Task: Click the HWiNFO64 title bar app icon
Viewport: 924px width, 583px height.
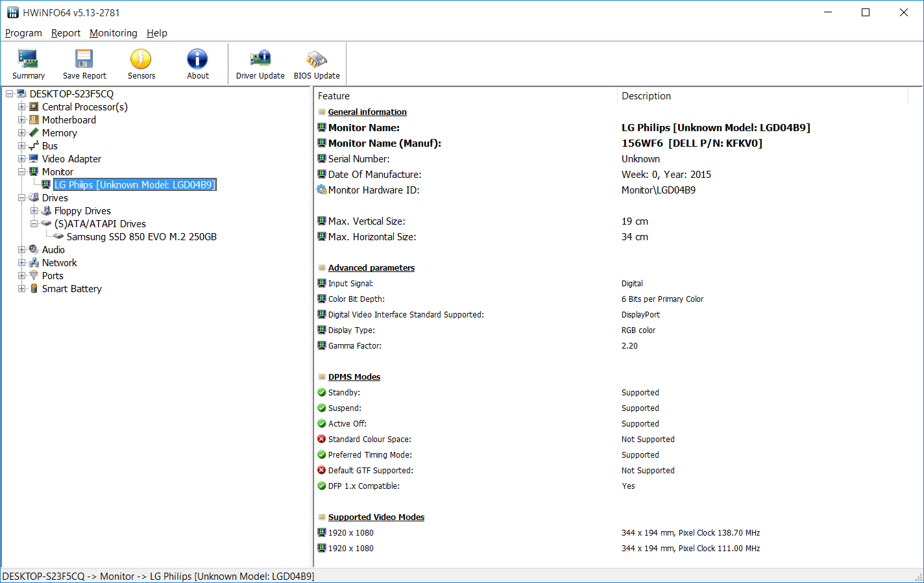Action: click(x=12, y=12)
